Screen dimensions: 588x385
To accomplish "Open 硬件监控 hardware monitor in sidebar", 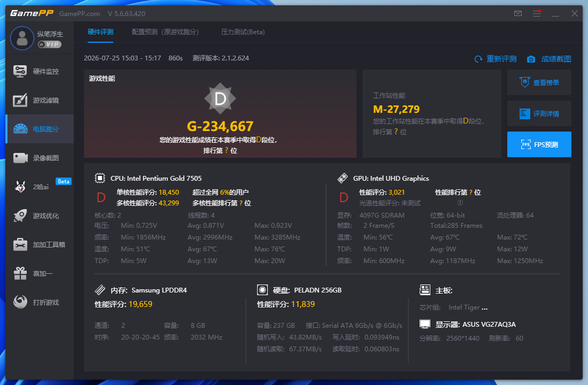I will pos(40,71).
